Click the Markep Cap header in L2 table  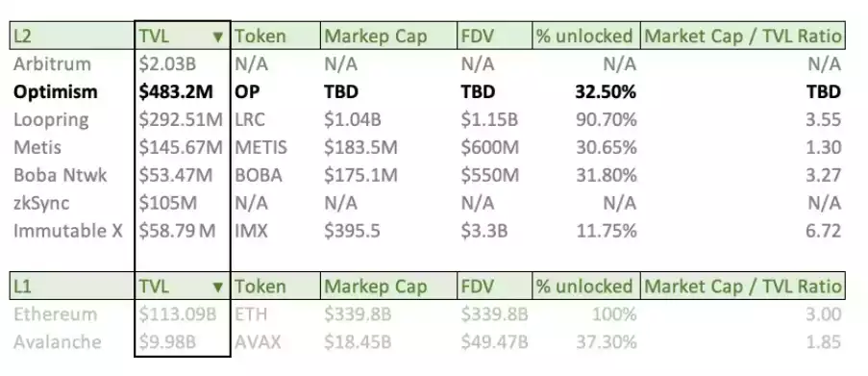388,37
